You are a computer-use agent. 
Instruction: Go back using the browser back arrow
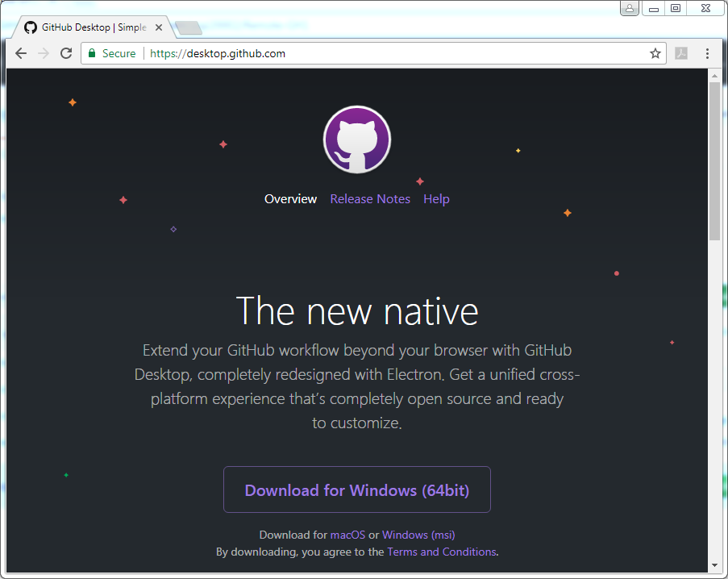click(21, 53)
